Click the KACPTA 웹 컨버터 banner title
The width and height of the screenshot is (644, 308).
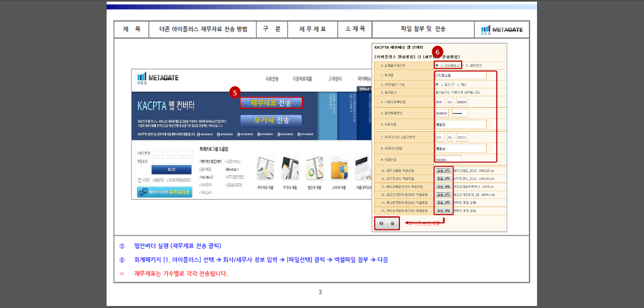click(x=166, y=106)
